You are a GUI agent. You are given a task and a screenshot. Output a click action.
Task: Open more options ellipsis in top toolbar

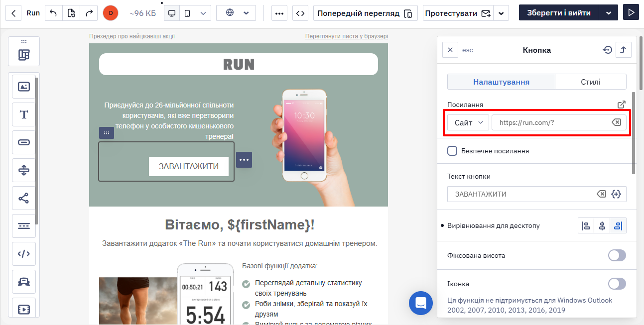pos(279,13)
